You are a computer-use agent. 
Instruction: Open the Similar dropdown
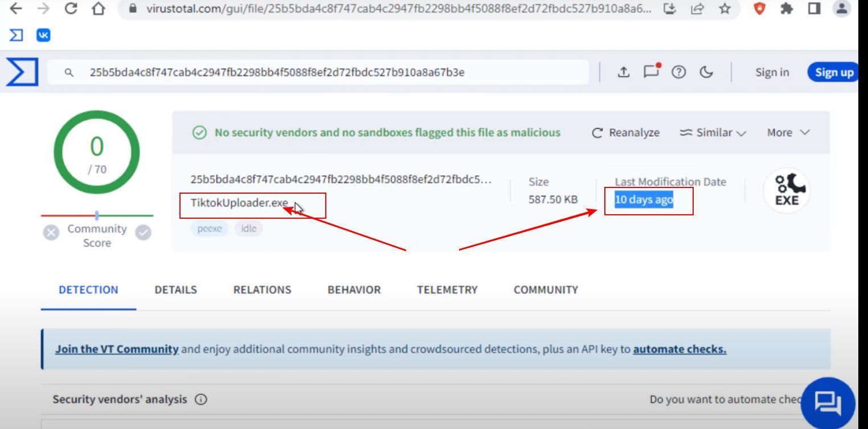(713, 133)
